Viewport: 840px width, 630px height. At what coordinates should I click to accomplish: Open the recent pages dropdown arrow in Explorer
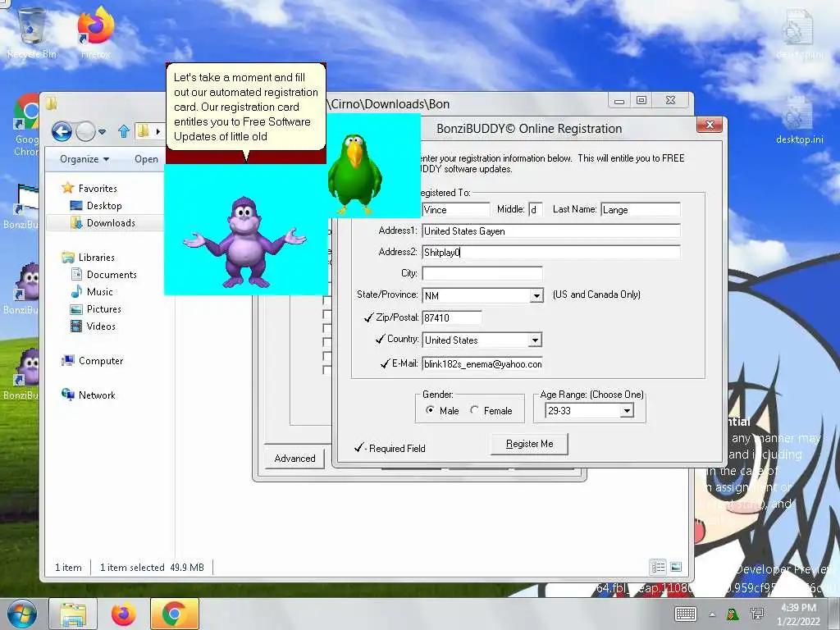coord(103,130)
